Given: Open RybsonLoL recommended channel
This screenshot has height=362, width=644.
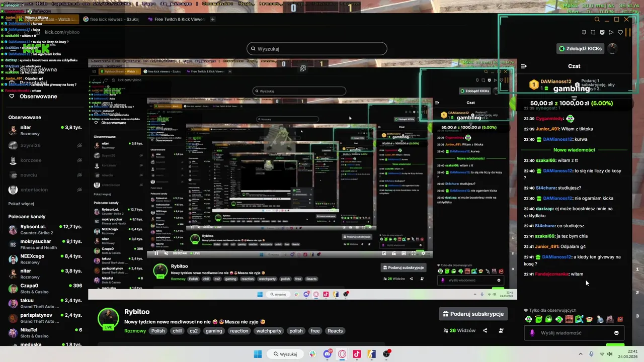Looking at the screenshot, I should pos(45,229).
